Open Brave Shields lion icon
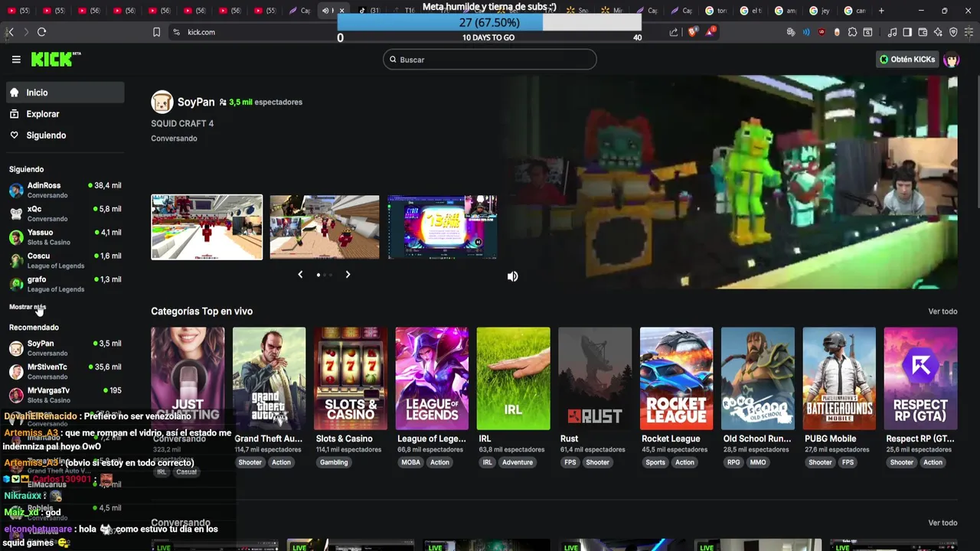 692,32
